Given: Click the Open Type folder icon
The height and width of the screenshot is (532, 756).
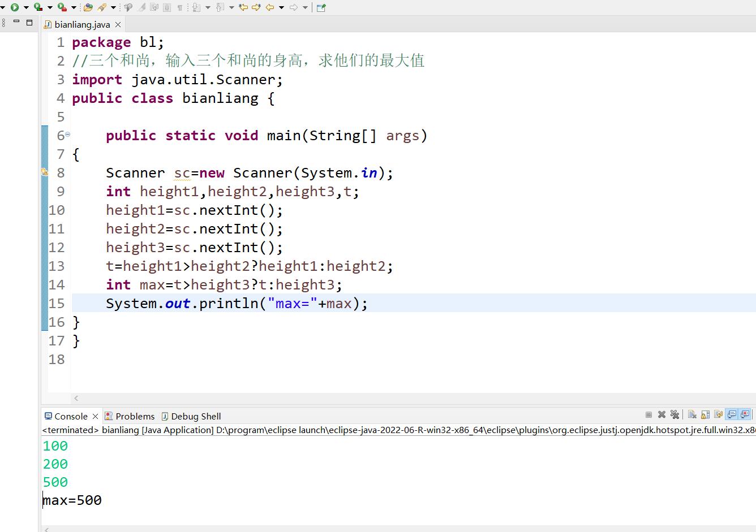Looking at the screenshot, I should (88, 7).
